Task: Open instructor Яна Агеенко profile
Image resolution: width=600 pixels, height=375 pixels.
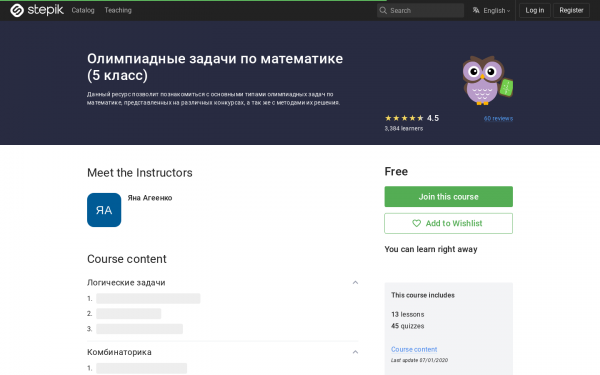Action: point(150,198)
